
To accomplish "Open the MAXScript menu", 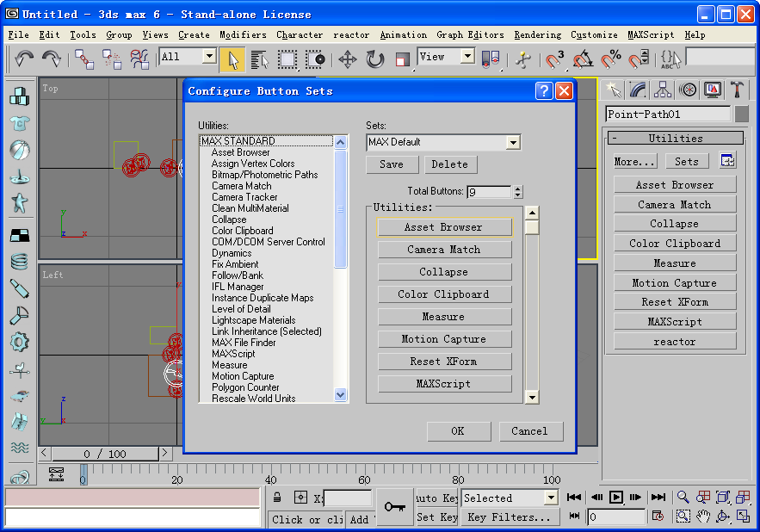I will click(651, 35).
